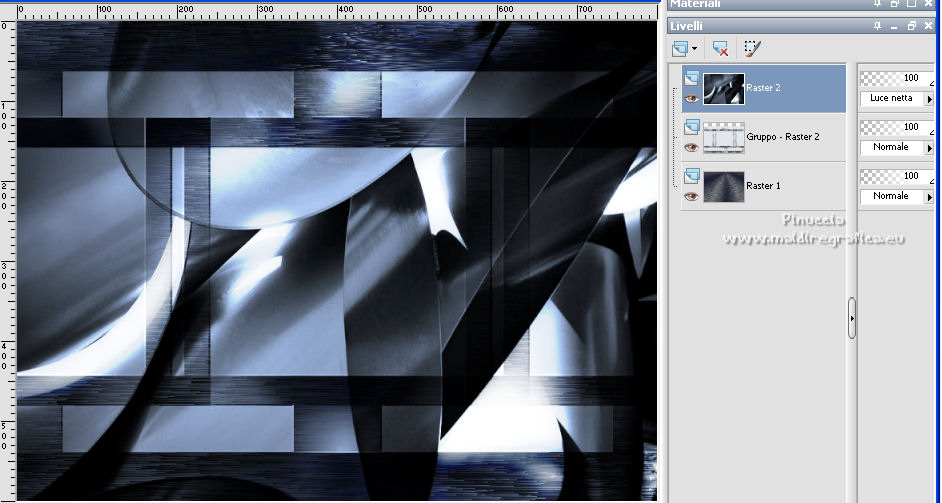The height and width of the screenshot is (503, 942).
Task: Open the Luce netta blend mode dropdown
Action: pyautogui.click(x=898, y=98)
